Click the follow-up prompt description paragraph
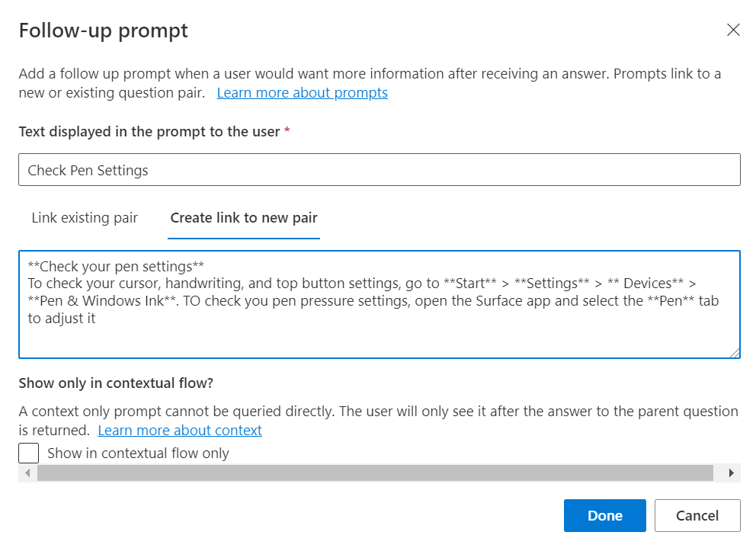 [x=370, y=75]
